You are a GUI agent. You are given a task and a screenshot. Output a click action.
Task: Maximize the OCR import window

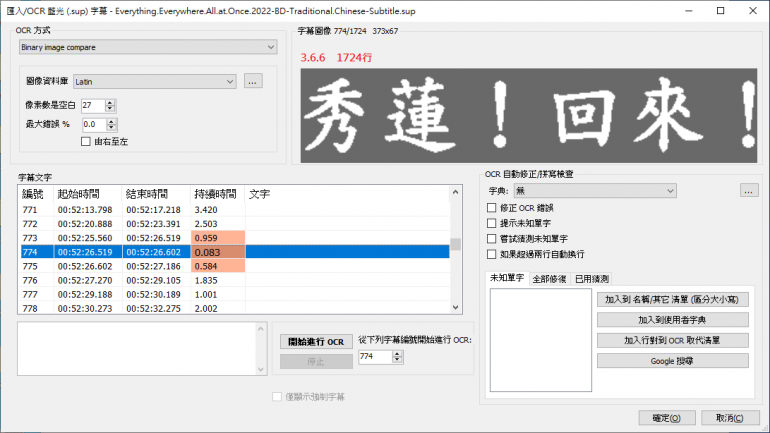point(720,11)
